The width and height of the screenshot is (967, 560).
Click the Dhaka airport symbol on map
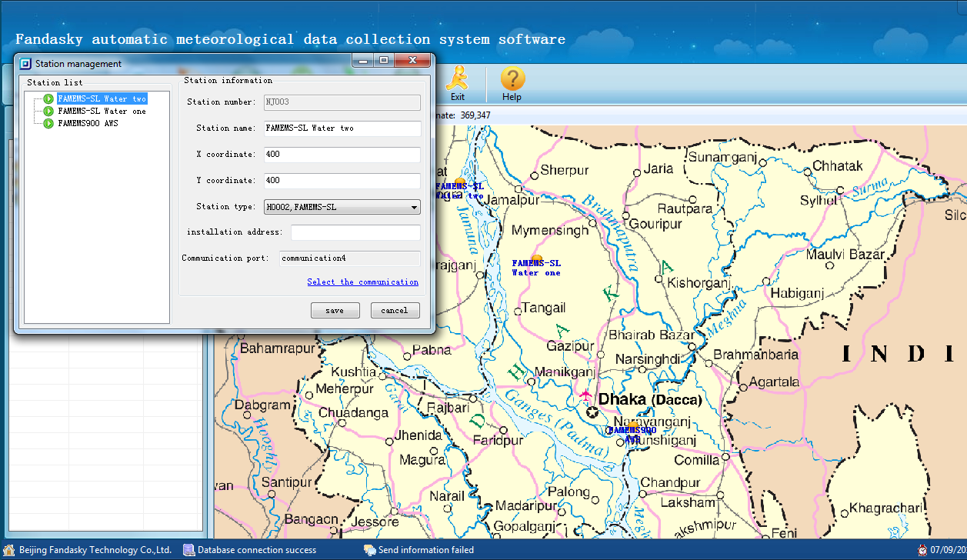tap(585, 395)
